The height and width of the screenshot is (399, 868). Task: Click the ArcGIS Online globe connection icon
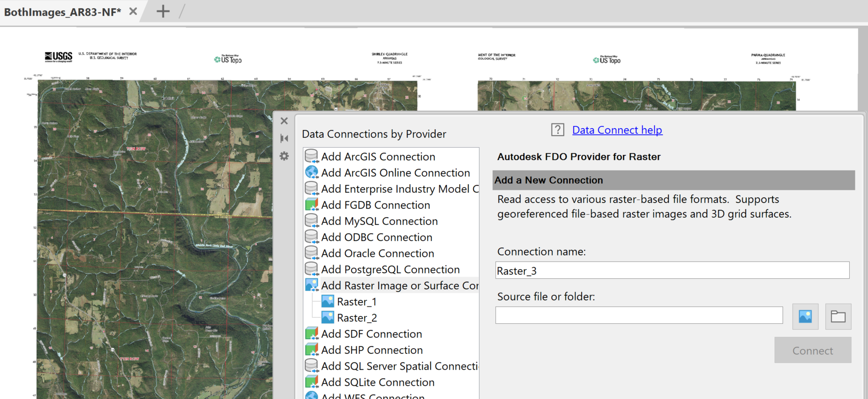pos(311,172)
